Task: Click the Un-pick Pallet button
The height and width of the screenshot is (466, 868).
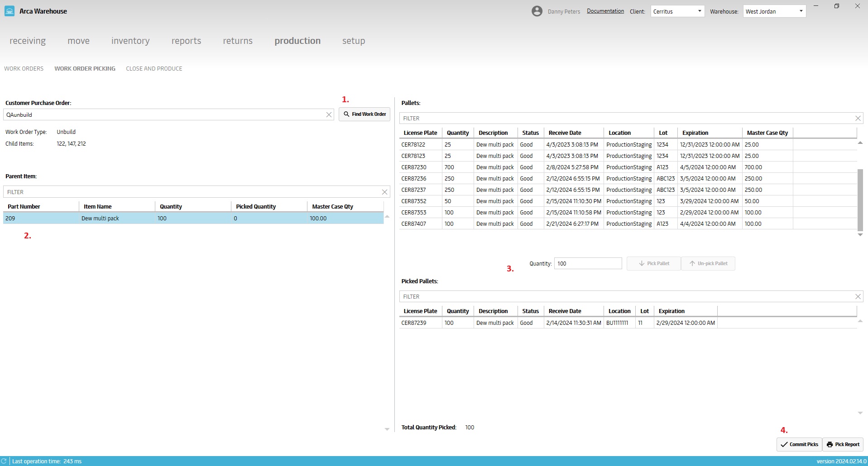Action: pyautogui.click(x=708, y=263)
